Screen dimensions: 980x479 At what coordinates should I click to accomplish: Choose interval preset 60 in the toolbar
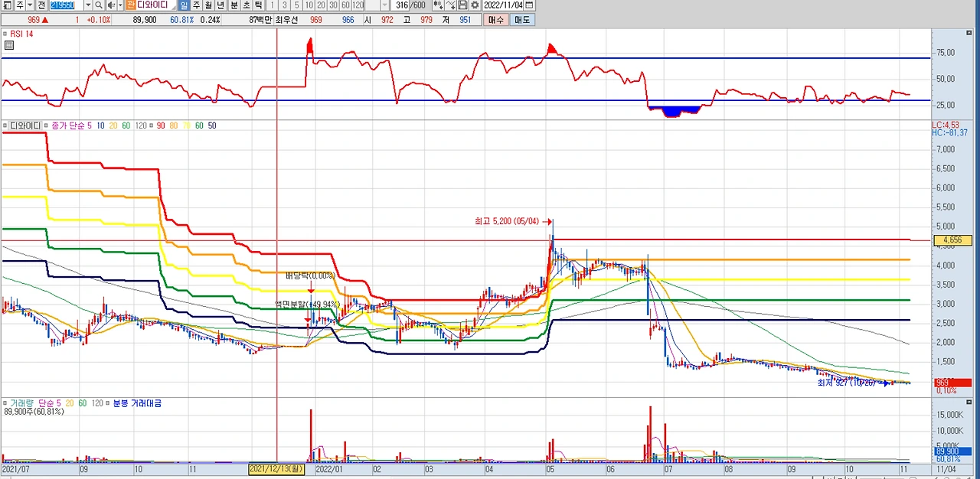pos(345,5)
